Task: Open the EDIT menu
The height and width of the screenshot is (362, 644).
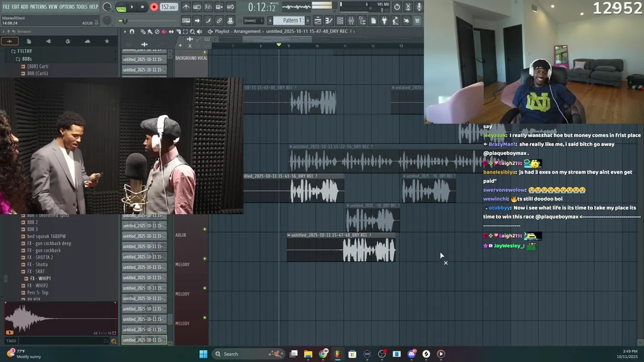Action: coord(16,7)
